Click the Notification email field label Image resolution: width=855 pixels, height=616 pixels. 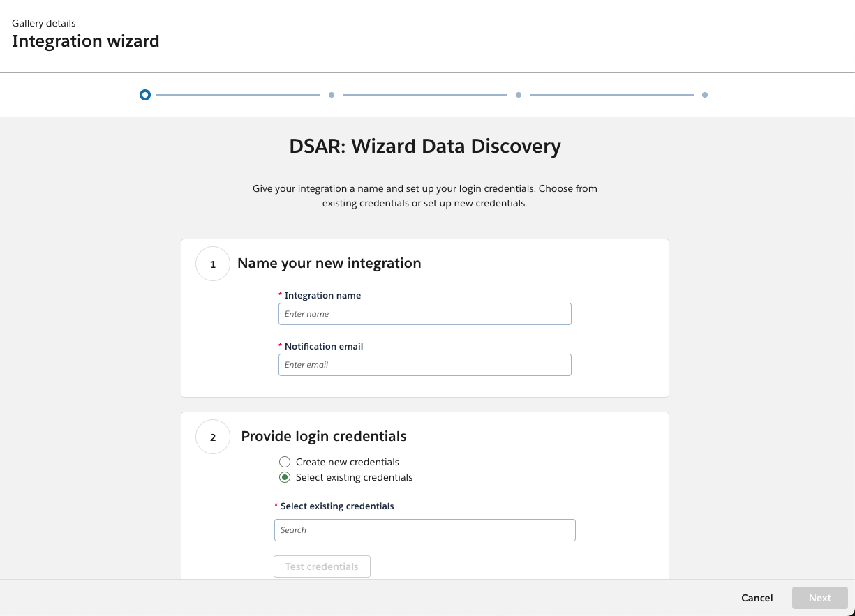(x=324, y=347)
